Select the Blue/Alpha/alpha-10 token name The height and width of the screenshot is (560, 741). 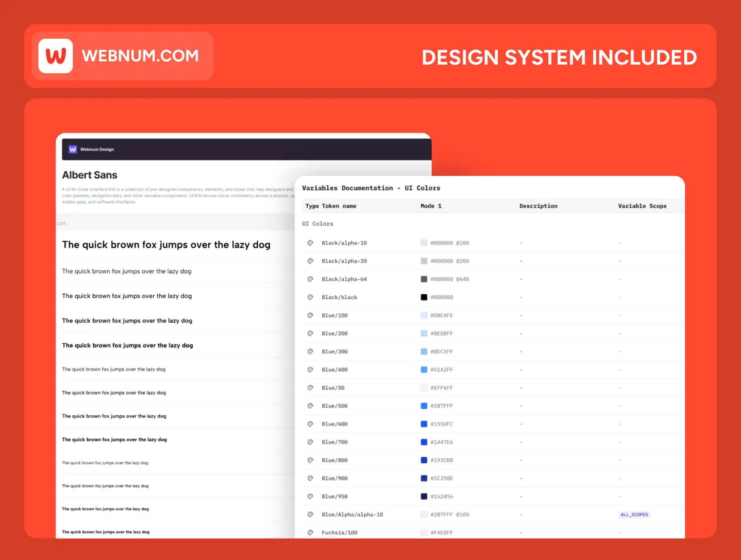pos(352,515)
